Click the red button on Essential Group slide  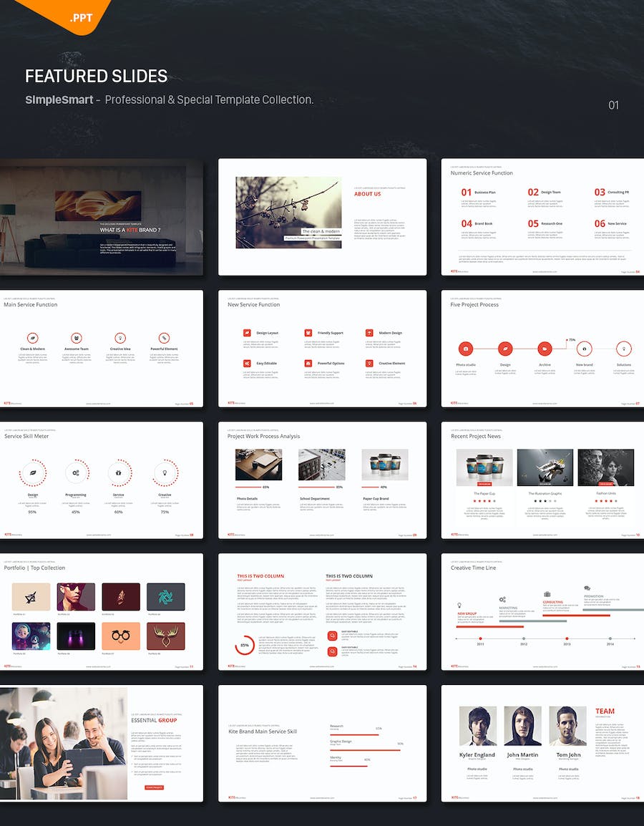tap(155, 787)
